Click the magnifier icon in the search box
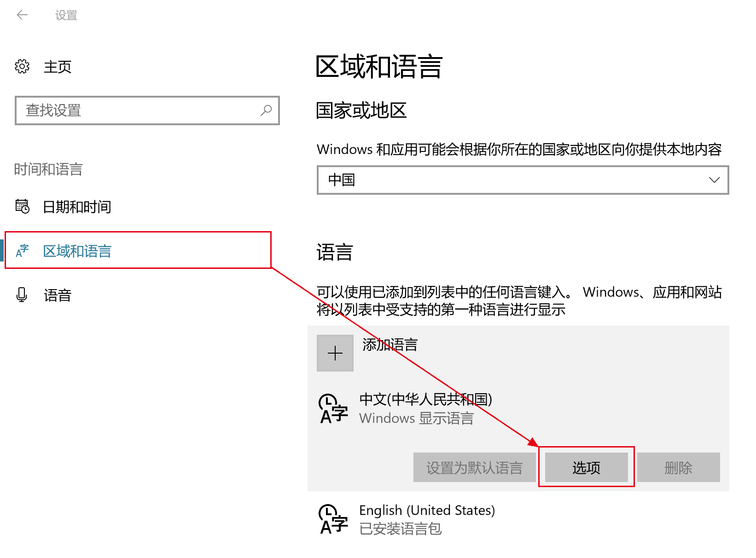This screenshot has height=558, width=756. click(x=266, y=110)
